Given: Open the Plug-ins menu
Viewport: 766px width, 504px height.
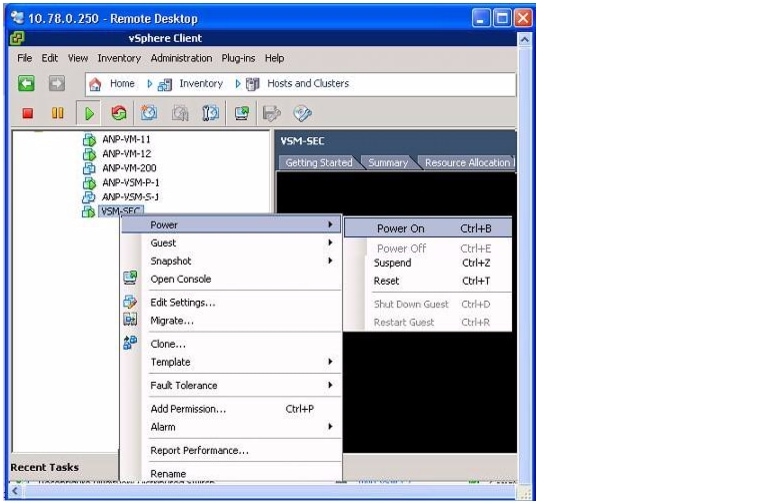Looking at the screenshot, I should coord(238,58).
